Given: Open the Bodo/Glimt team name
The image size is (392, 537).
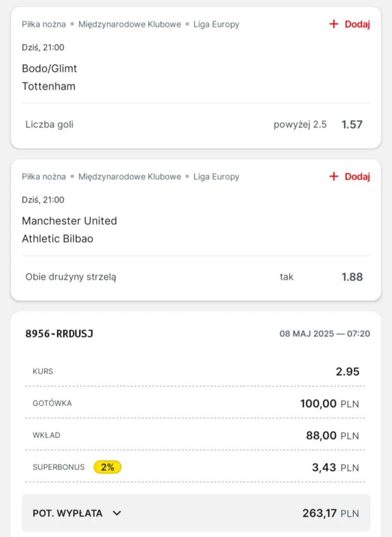Looking at the screenshot, I should point(49,68).
